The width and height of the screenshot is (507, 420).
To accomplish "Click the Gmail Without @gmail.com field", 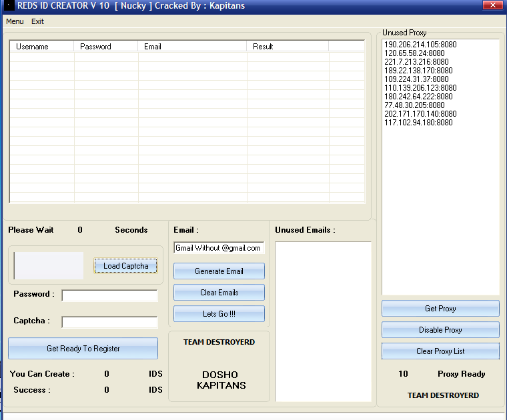I will click(219, 248).
